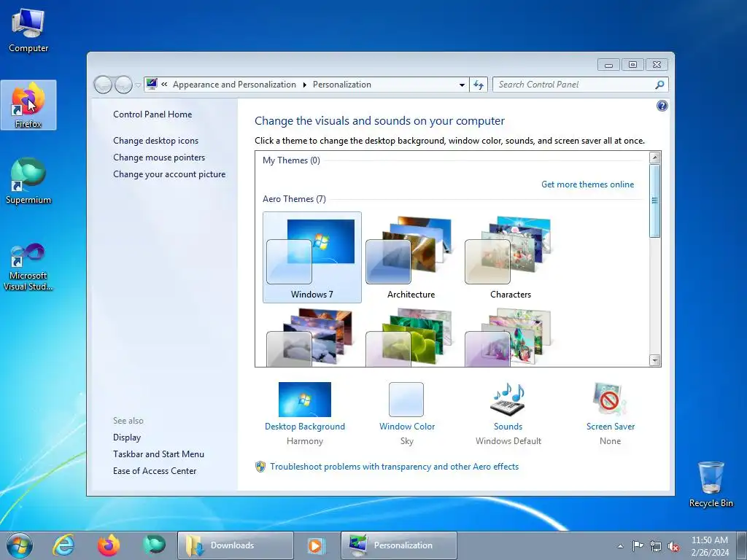The image size is (747, 560).
Task: Open Control Panel Home
Action: [152, 114]
